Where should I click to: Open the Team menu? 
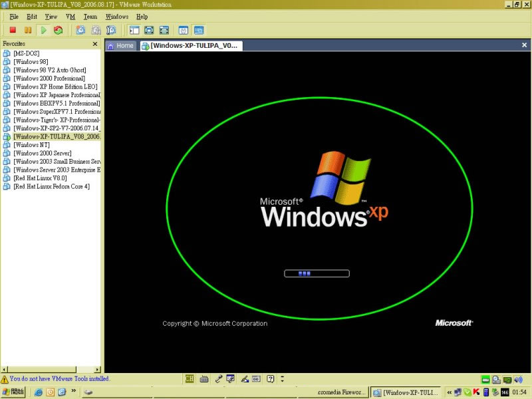tap(90, 17)
